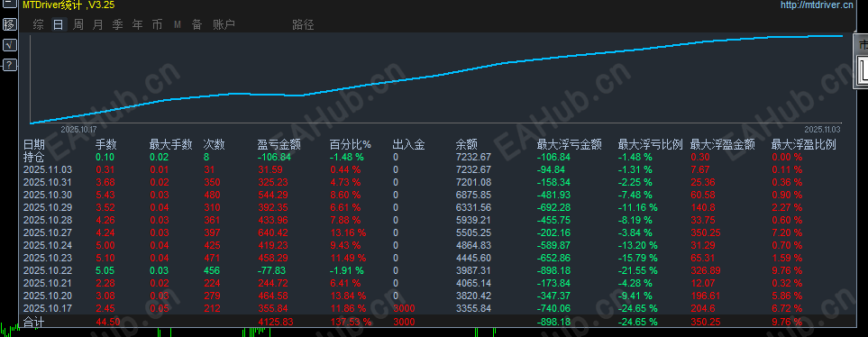Select the 2025.10.17 date row
The image size is (868, 337).
(48, 309)
